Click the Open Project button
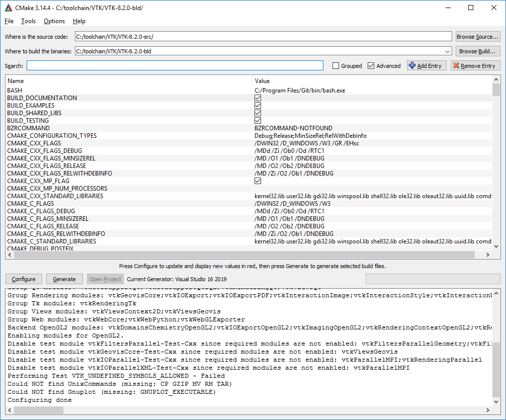The width and height of the screenshot is (506, 420). coord(105,279)
